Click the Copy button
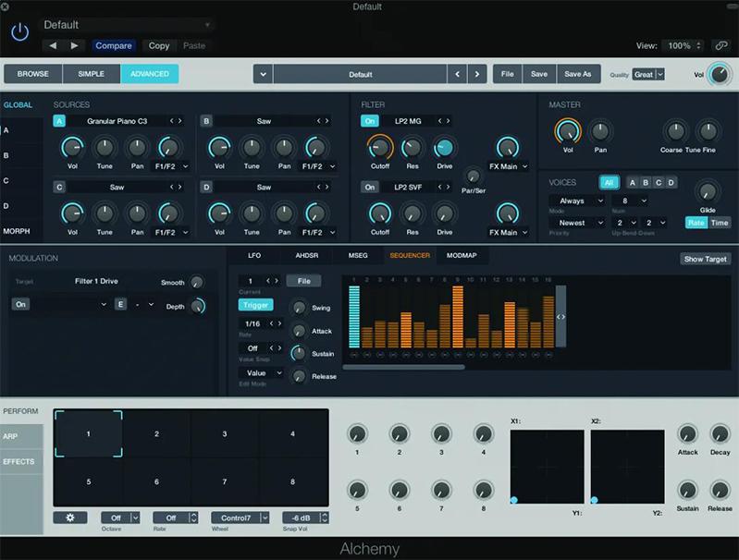This screenshot has height=560, width=739. point(159,45)
